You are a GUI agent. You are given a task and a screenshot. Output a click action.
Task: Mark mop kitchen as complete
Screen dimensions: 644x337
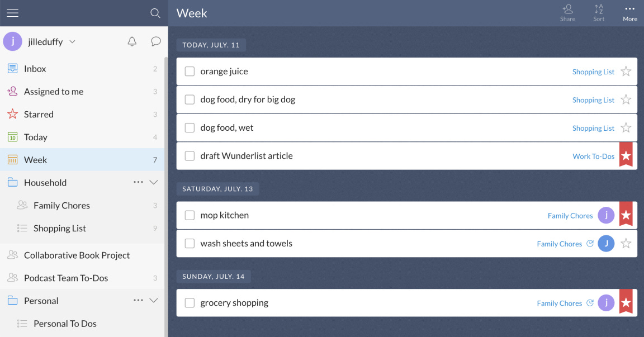190,215
